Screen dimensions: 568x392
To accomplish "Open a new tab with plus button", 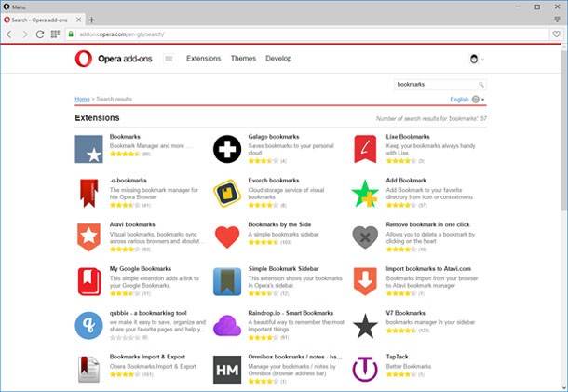I will point(92,20).
